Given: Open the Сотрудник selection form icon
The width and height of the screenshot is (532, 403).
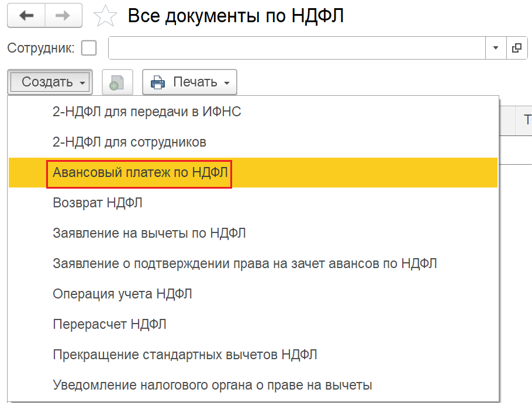Looking at the screenshot, I should (x=517, y=48).
